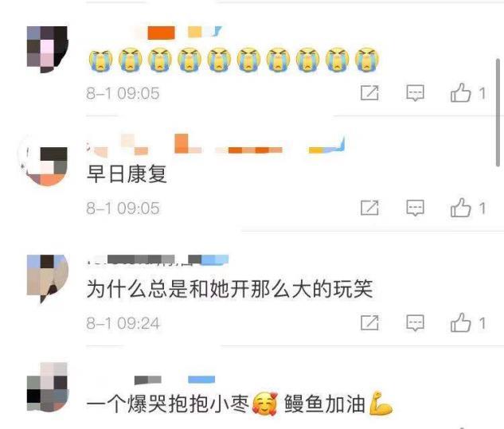
Task: Like the crying emoji comment
Action: (460, 92)
